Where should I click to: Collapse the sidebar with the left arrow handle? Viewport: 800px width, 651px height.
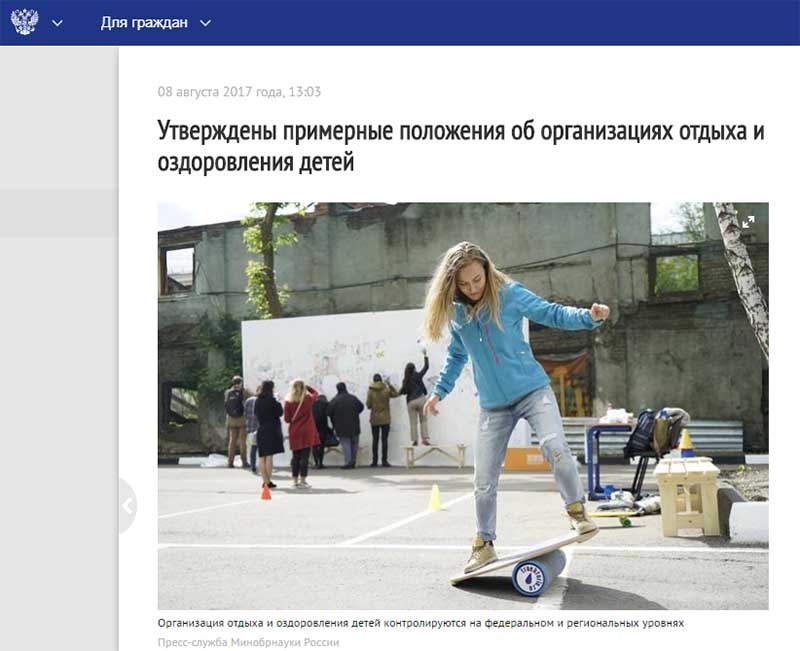128,506
